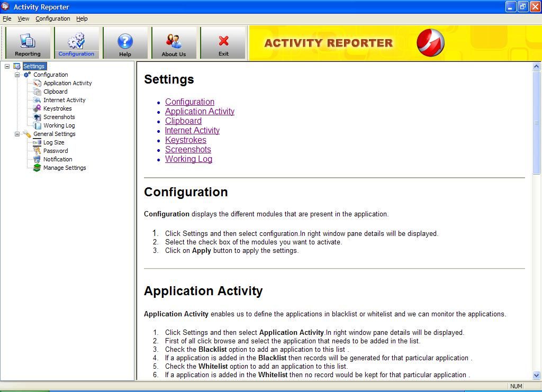The image size is (542, 392).
Task: Click the scroll down arrow of help pane
Action: [537, 375]
